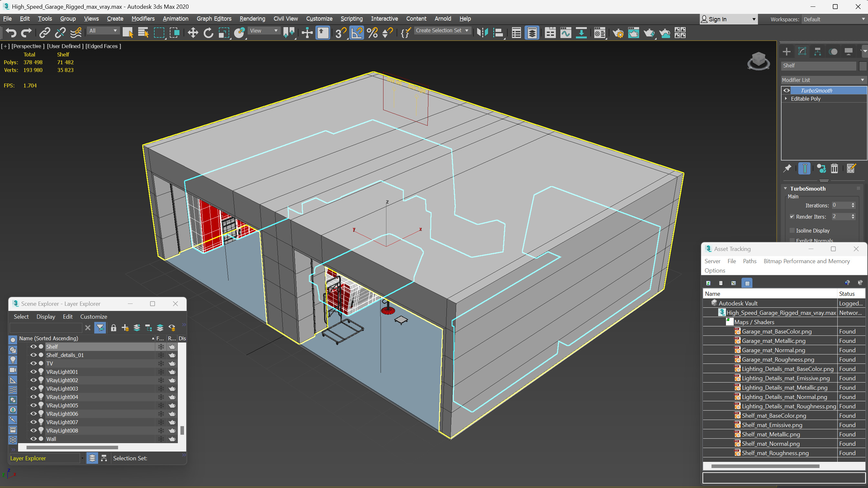Screen dimensions: 868x488
Task: Click the Iterations spinner arrows
Action: 853,205
